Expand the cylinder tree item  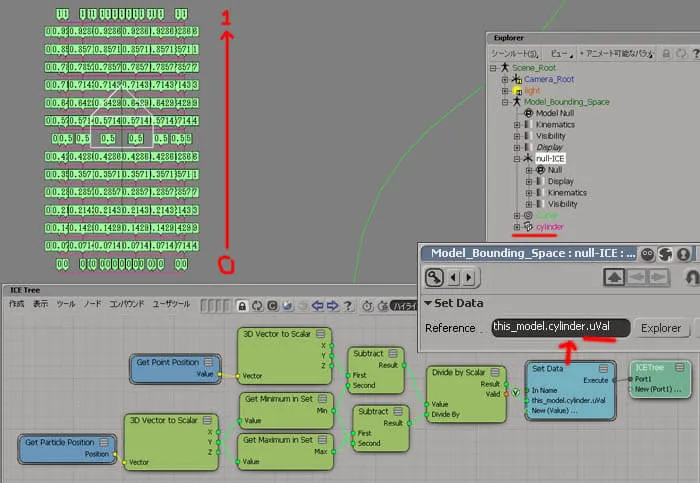point(517,227)
